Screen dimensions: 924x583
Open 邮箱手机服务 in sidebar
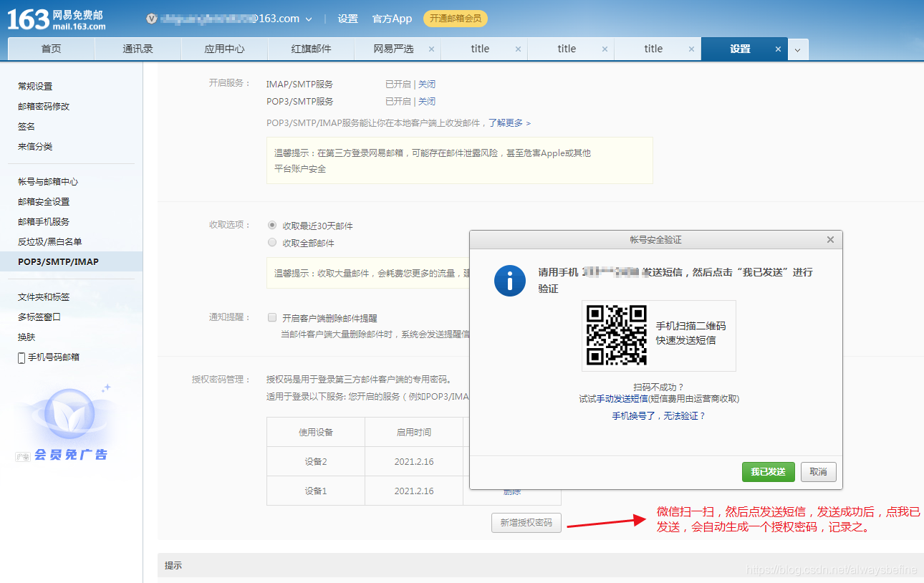pos(44,221)
